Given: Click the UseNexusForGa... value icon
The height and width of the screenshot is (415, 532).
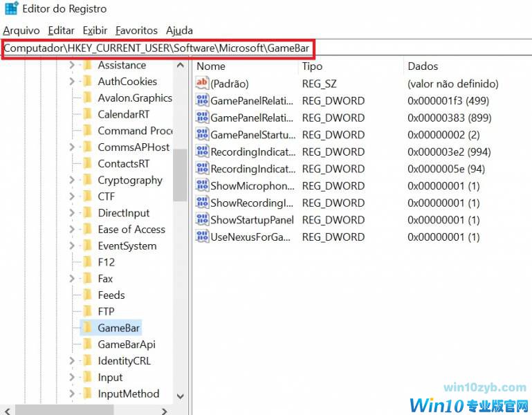Looking at the screenshot, I should tap(202, 237).
